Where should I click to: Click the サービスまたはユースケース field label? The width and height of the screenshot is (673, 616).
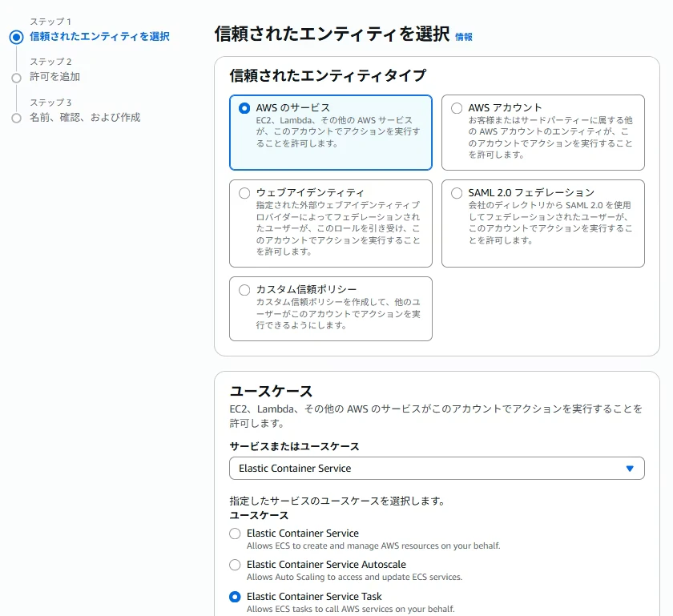(x=295, y=446)
